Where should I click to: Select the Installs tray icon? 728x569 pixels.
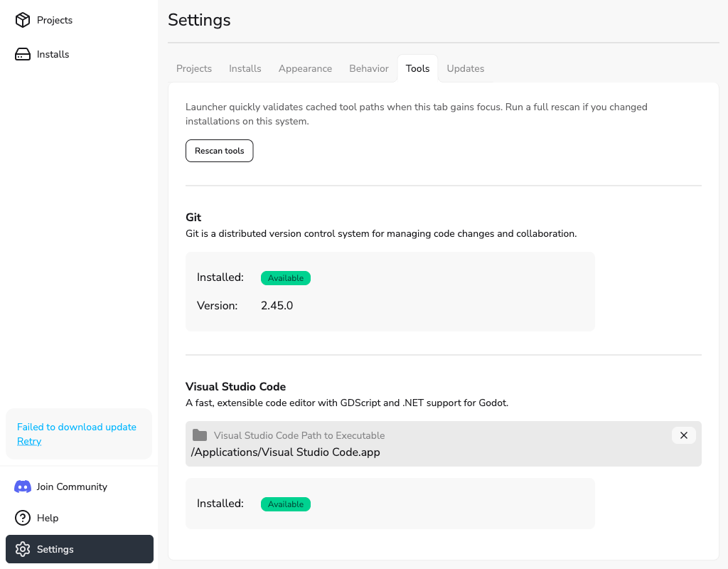22,54
